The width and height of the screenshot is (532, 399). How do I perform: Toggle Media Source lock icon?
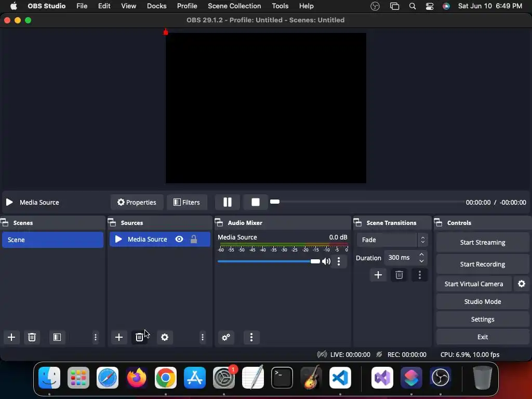pyautogui.click(x=194, y=239)
